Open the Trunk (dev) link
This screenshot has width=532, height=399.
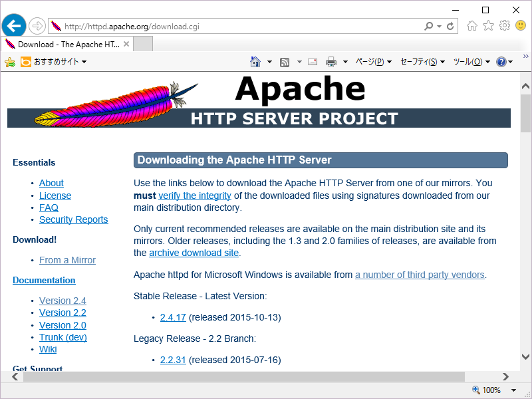pos(63,337)
